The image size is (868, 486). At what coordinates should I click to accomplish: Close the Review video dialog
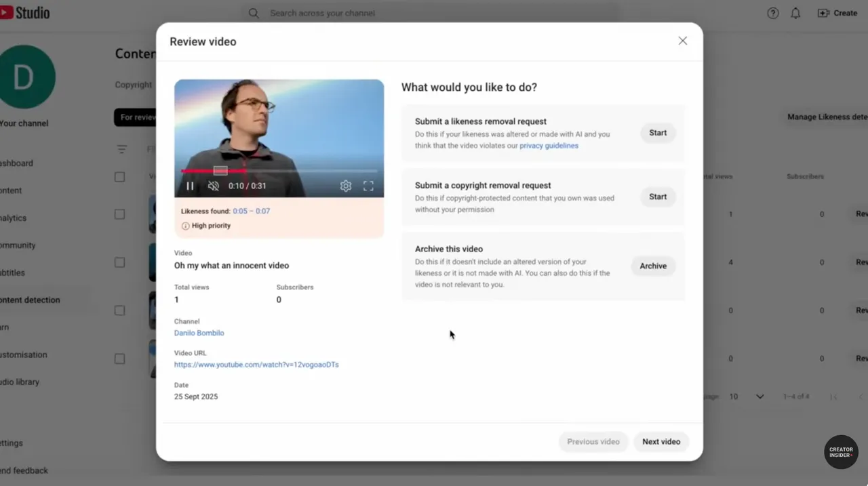pos(682,41)
